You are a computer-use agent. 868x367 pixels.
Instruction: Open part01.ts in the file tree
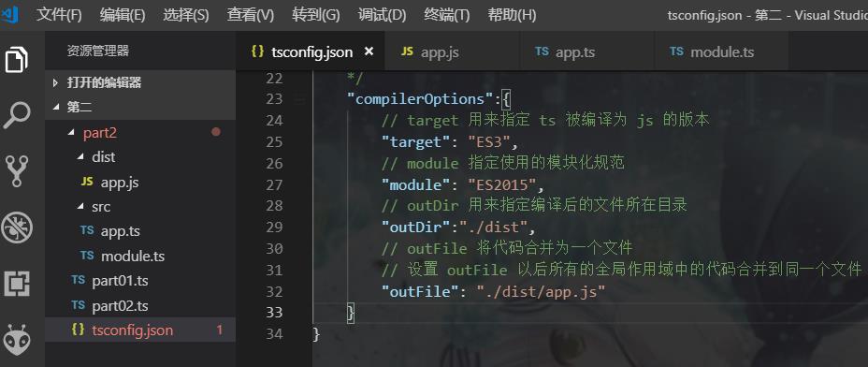pos(140,281)
